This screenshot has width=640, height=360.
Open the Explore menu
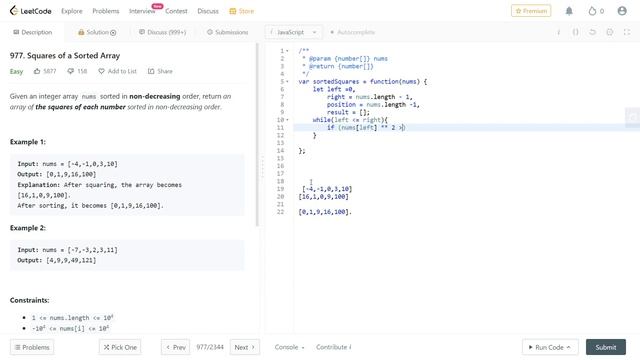pyautogui.click(x=72, y=11)
